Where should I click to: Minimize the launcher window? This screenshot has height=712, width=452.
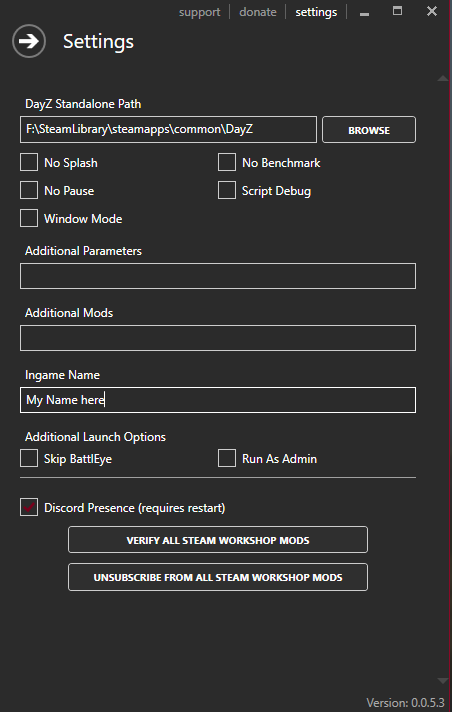[364, 13]
